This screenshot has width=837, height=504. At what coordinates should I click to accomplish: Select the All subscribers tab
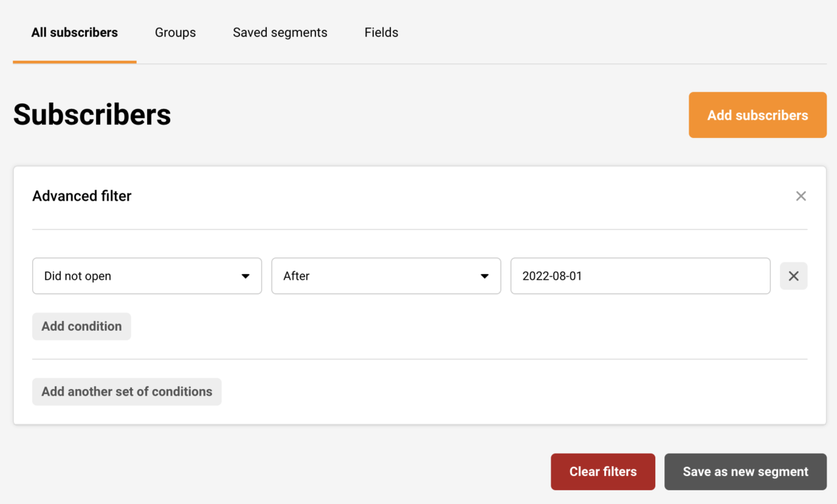(x=74, y=32)
